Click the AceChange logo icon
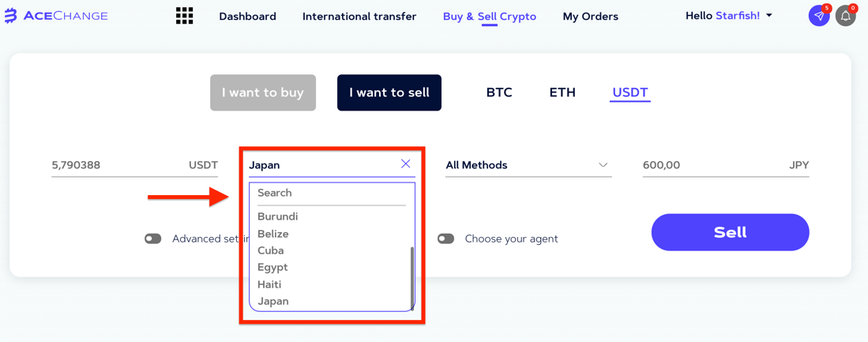Screen dimensions: 868x342 tap(10, 16)
